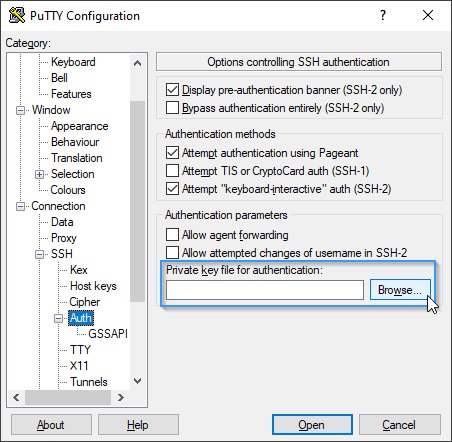Select Window category item
This screenshot has width=452, height=442.
coord(51,110)
